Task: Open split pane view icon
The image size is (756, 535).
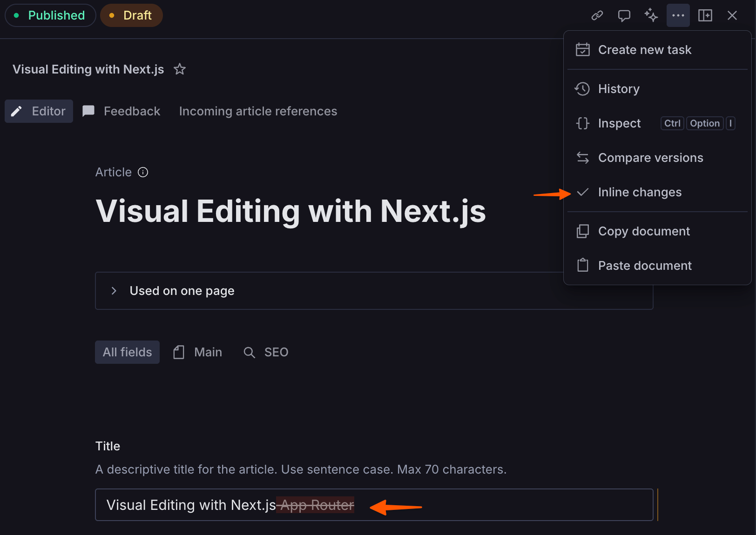Action: pyautogui.click(x=705, y=15)
